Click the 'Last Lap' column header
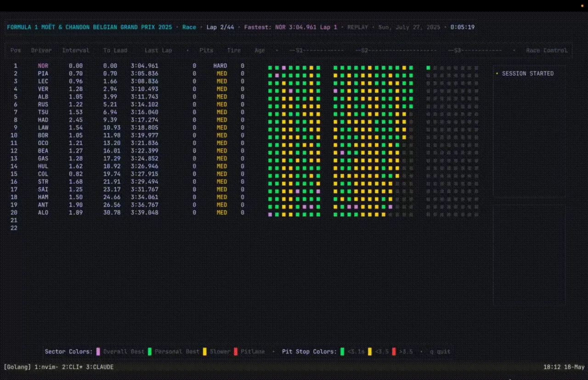Viewport: 588px width, 380px height. (158, 50)
